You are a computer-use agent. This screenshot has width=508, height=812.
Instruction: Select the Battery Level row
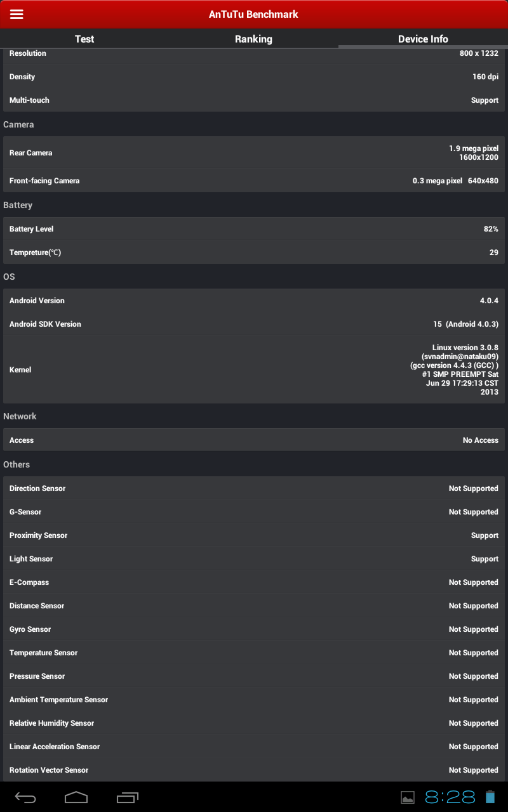254,229
